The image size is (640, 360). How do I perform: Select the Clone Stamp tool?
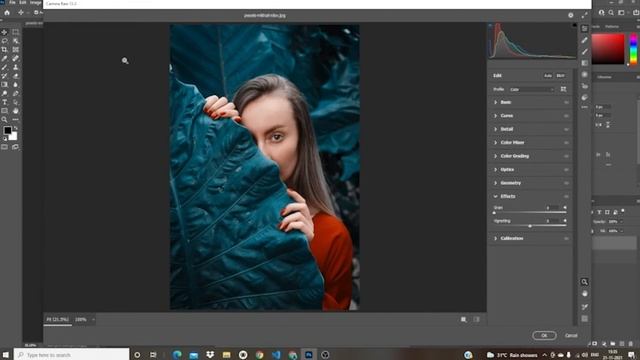[x=16, y=67]
